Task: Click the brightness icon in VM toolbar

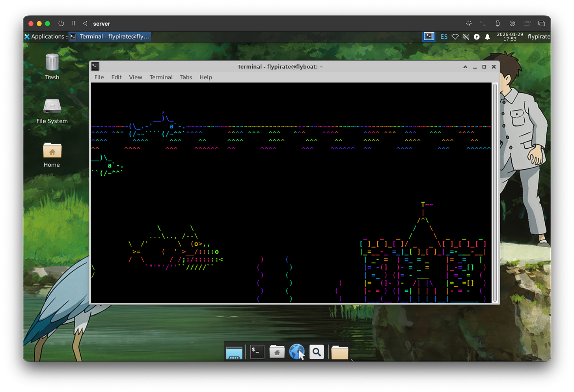Action: (469, 24)
